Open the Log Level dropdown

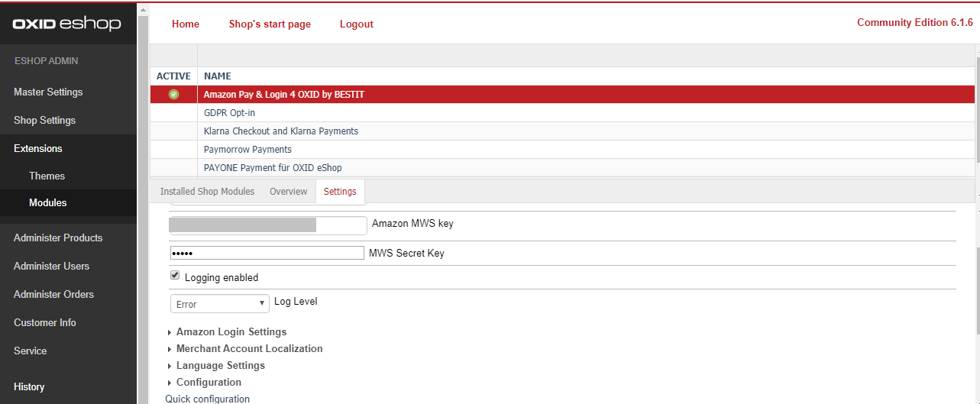click(x=219, y=303)
